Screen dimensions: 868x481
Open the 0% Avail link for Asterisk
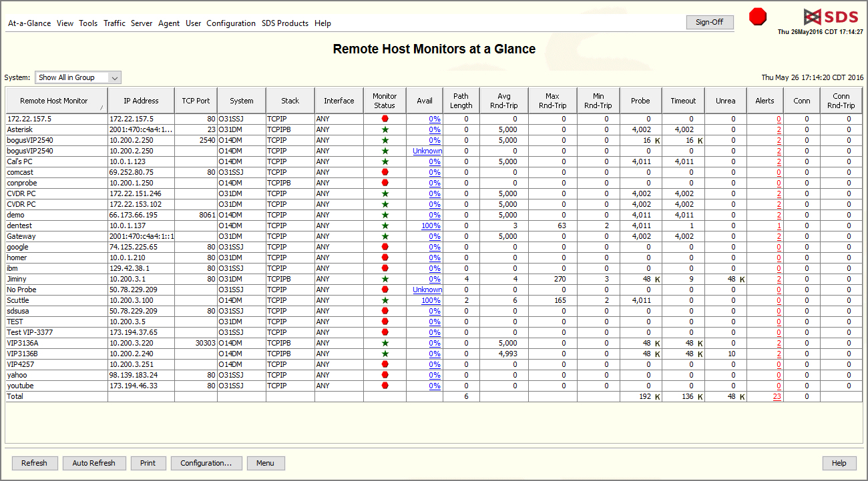(435, 129)
